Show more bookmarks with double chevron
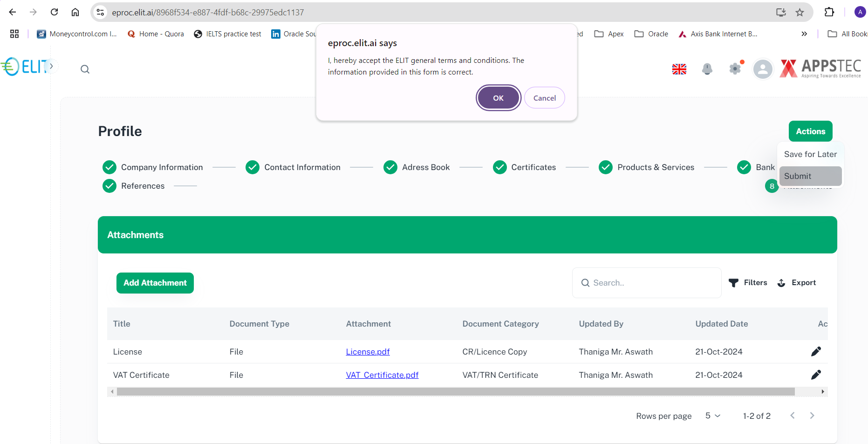The width and height of the screenshot is (868, 444). tap(804, 34)
